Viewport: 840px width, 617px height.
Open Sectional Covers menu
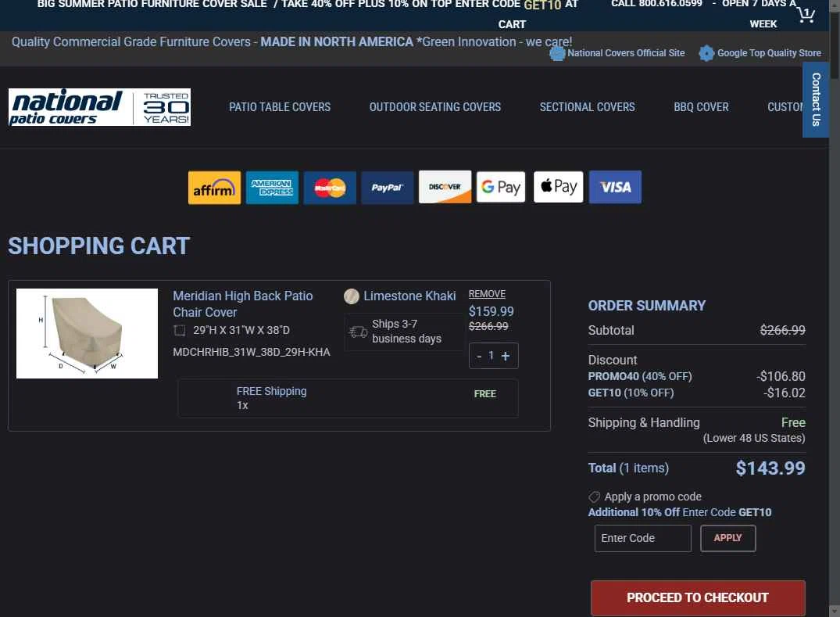[587, 107]
